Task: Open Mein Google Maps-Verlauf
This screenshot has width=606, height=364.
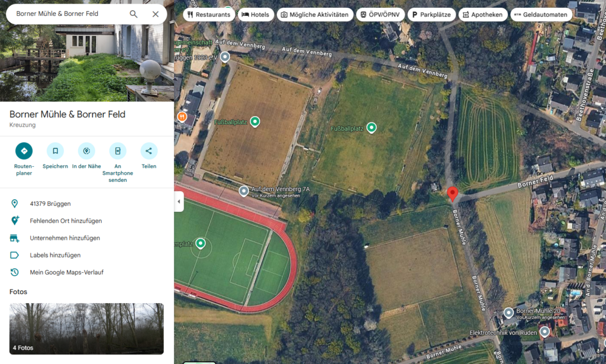Action: (x=66, y=272)
